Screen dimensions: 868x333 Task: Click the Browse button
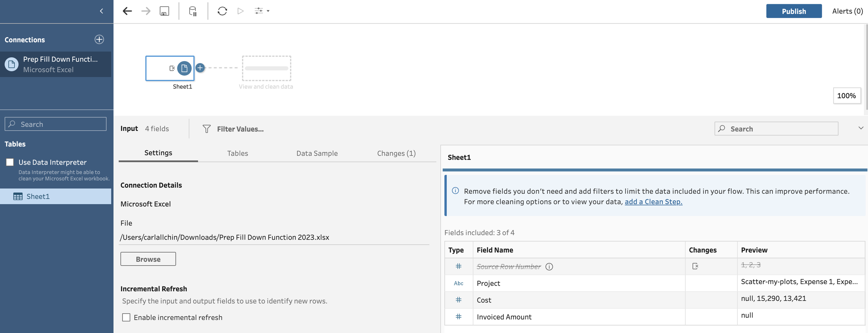(x=148, y=259)
